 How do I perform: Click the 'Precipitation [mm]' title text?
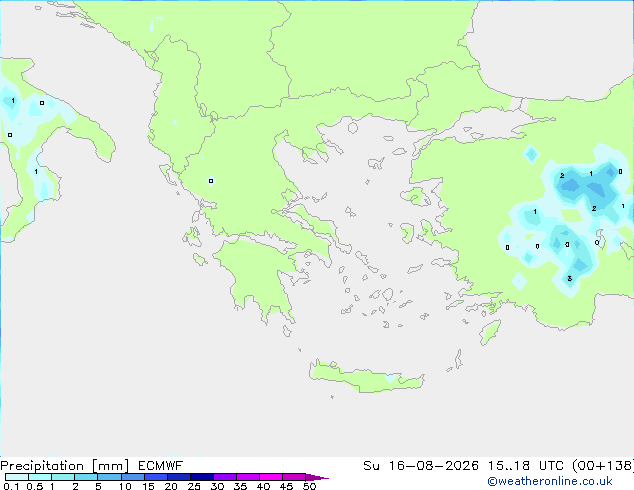click(64, 466)
